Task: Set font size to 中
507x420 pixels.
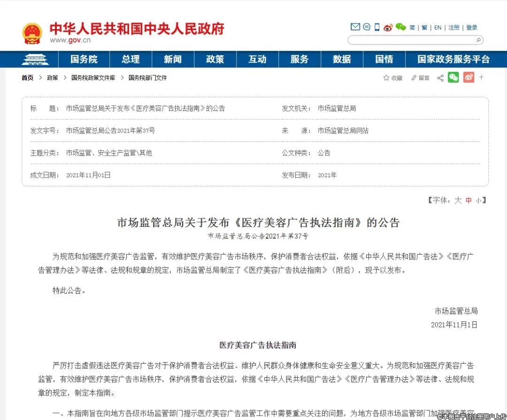Action: tap(469, 200)
